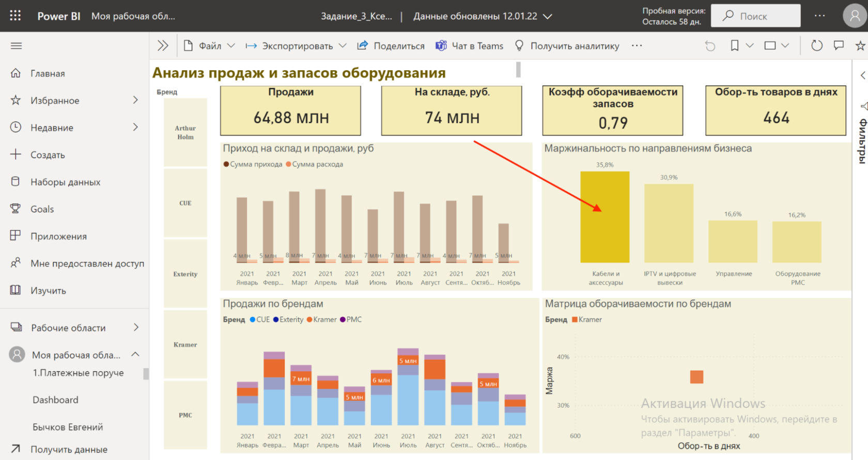Click the bookmark icon in toolbar
Viewport: 868px width, 460px height.
tap(734, 46)
